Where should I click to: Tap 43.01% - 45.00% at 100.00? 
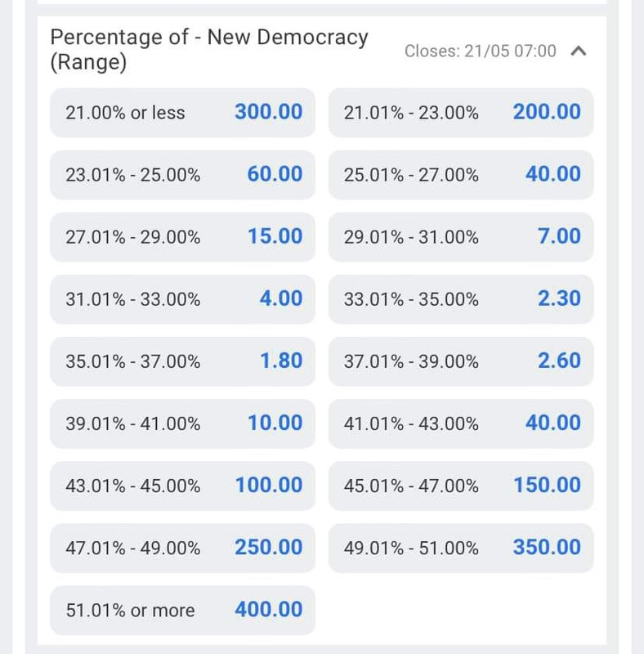point(182,486)
